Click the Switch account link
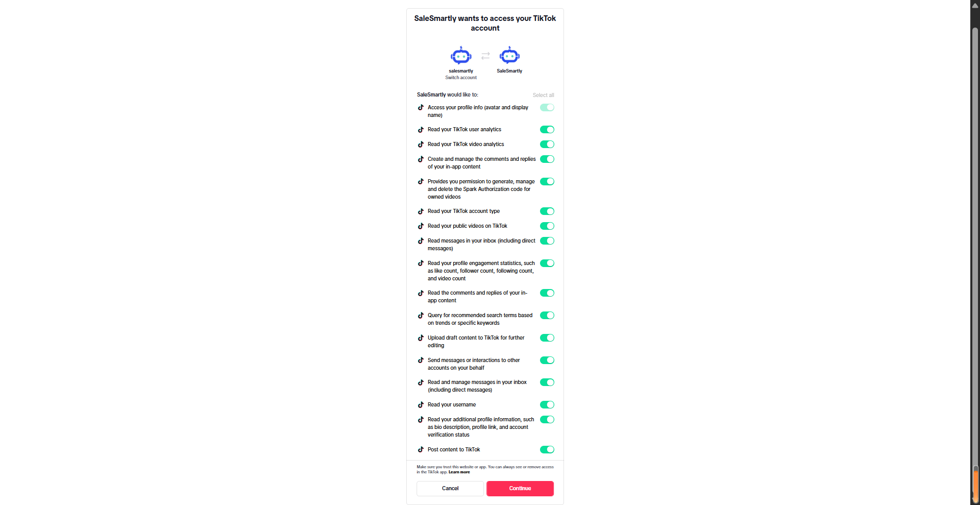The height and width of the screenshot is (505, 980). (x=460, y=78)
